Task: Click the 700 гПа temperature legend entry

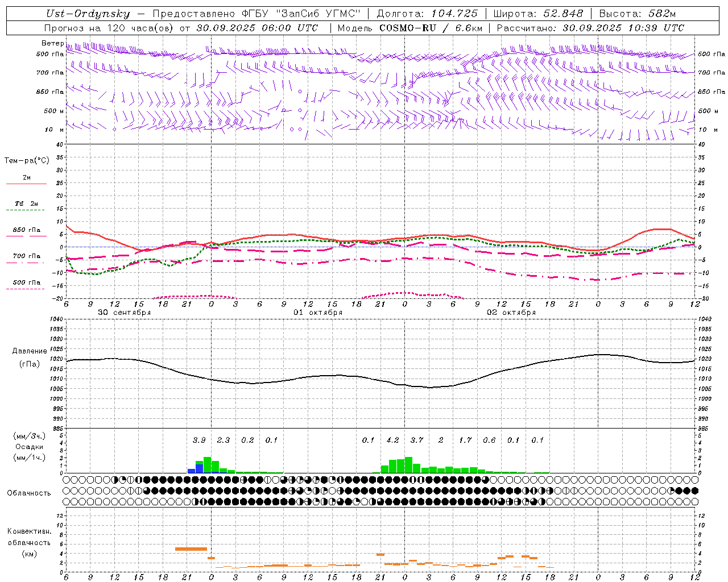Action: click(26, 256)
